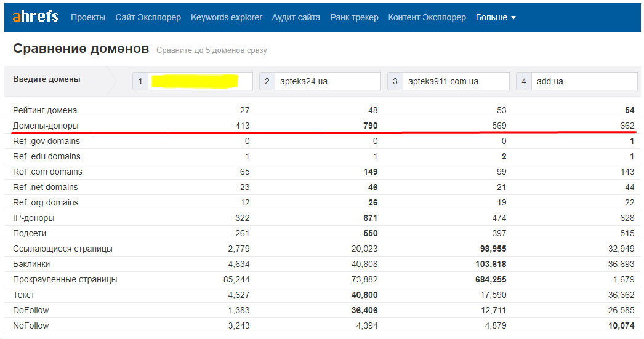Click the Ref .org domains label

pyautogui.click(x=46, y=203)
